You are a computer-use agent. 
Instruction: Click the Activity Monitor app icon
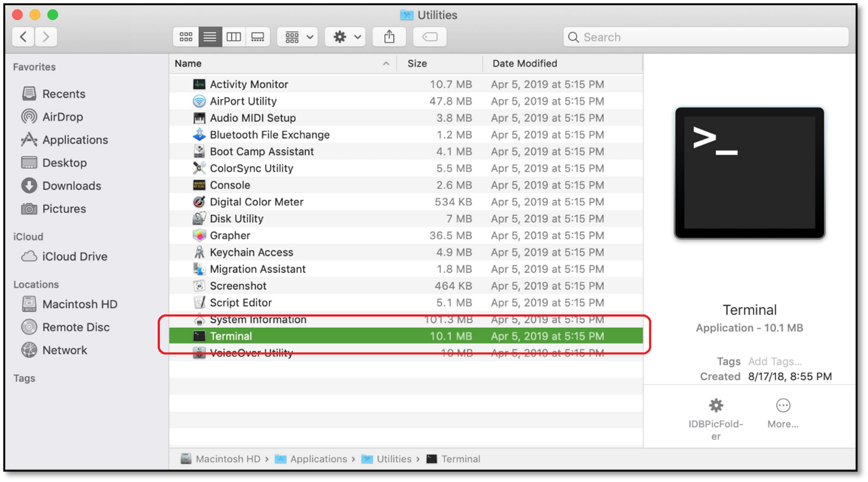coord(199,85)
